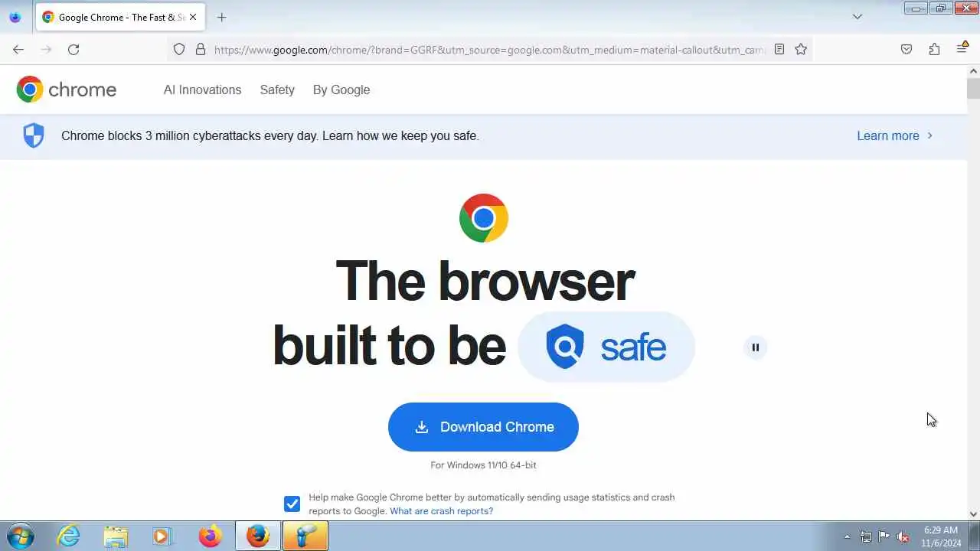Image resolution: width=980 pixels, height=551 pixels.
Task: Go back using the back arrow
Action: point(18,49)
